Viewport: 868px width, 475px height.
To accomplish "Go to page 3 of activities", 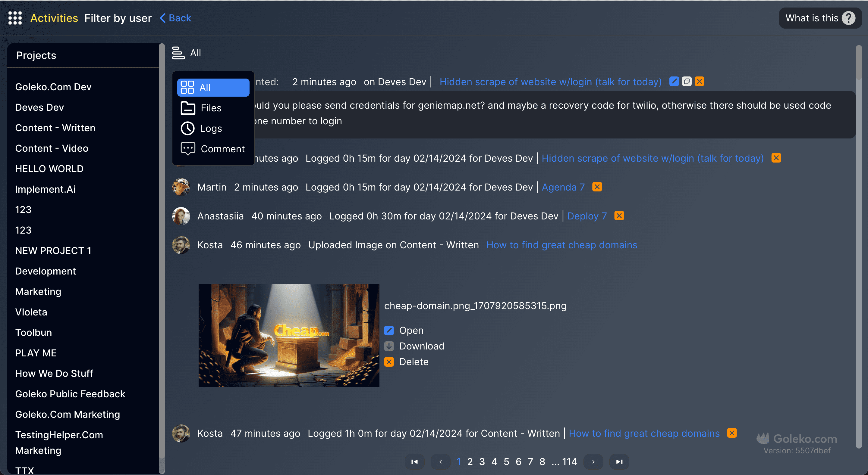I will click(482, 461).
